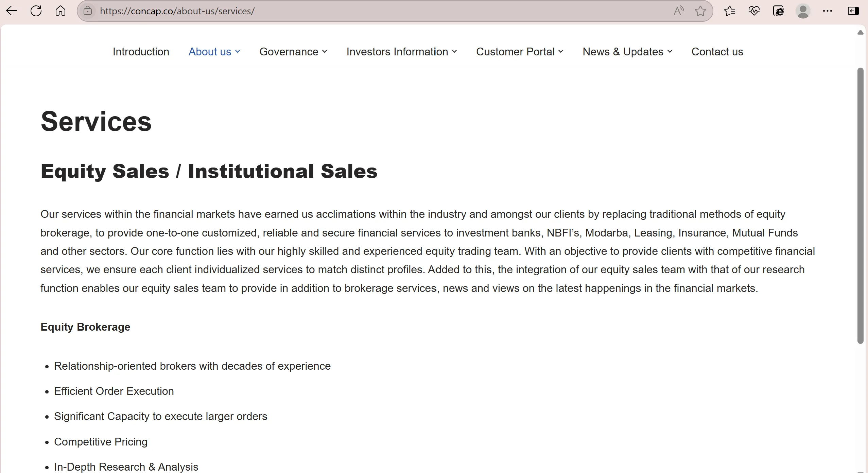Go to the Introduction page
This screenshot has height=473, width=868.
(x=141, y=52)
